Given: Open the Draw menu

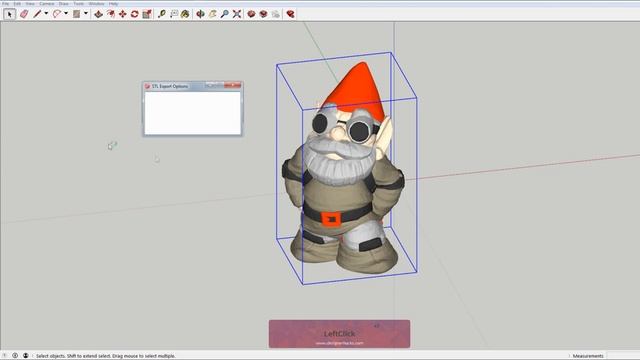Looking at the screenshot, I should point(64,4).
